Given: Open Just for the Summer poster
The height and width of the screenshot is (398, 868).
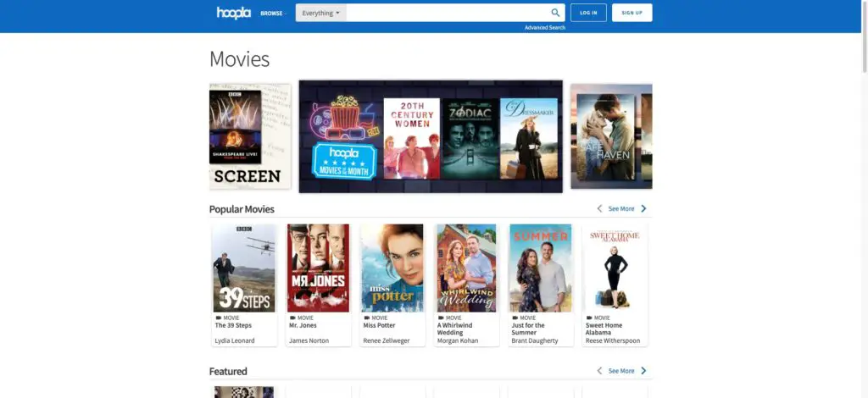Looking at the screenshot, I should [x=541, y=268].
